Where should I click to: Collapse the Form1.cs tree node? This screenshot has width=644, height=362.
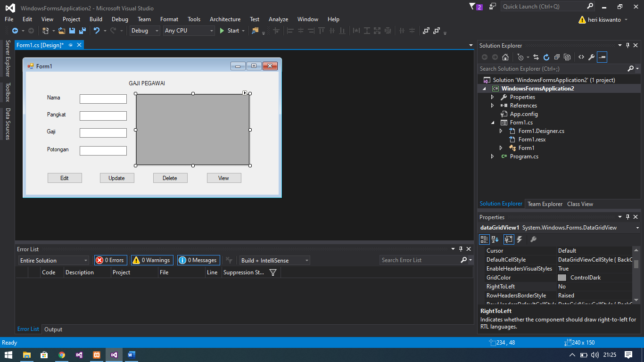493,122
